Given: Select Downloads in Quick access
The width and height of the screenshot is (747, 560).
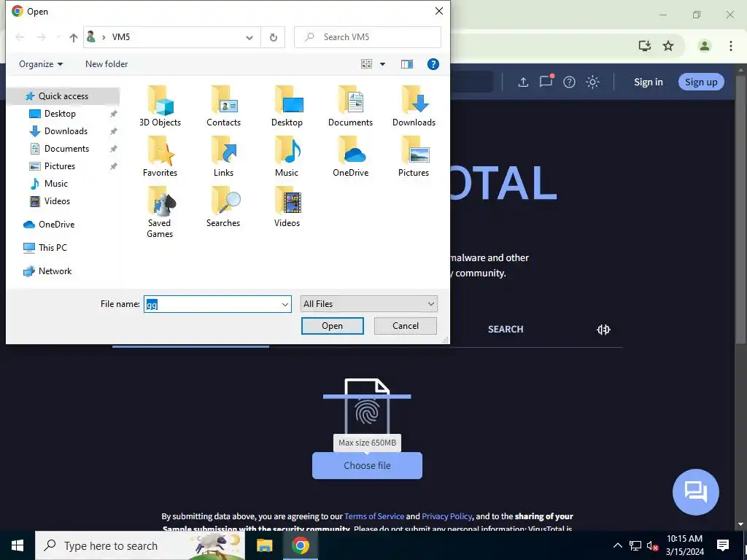Looking at the screenshot, I should [66, 131].
